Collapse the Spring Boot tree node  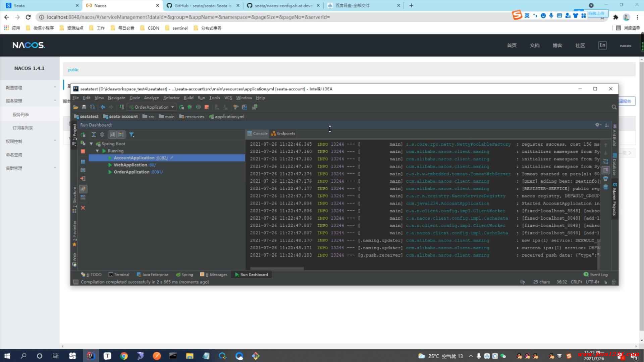pos(91,144)
